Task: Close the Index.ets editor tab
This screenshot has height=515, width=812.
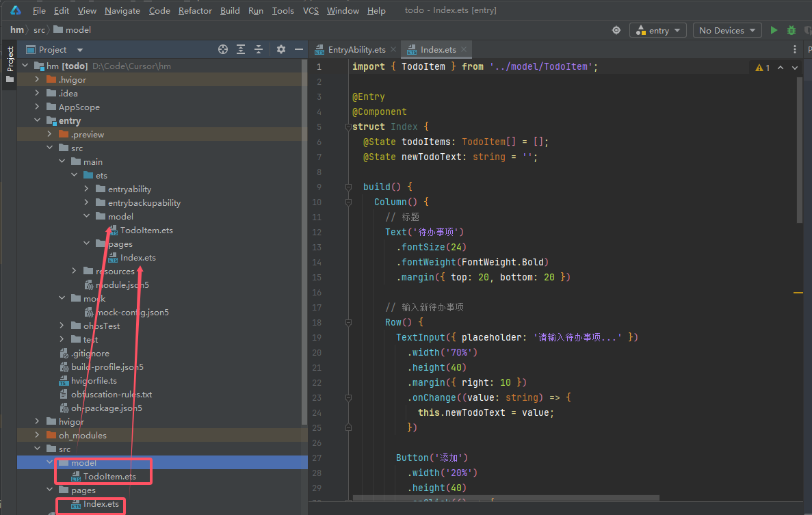Action: [464, 49]
